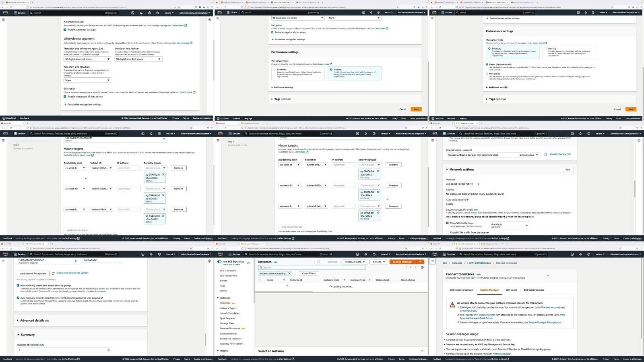Collapse the 'Select an instance' panel chevron
The image size is (644, 362).
pos(422,351)
